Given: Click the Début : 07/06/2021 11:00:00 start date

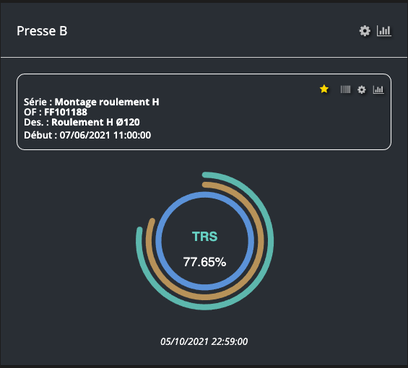Looking at the screenshot, I should (87, 135).
